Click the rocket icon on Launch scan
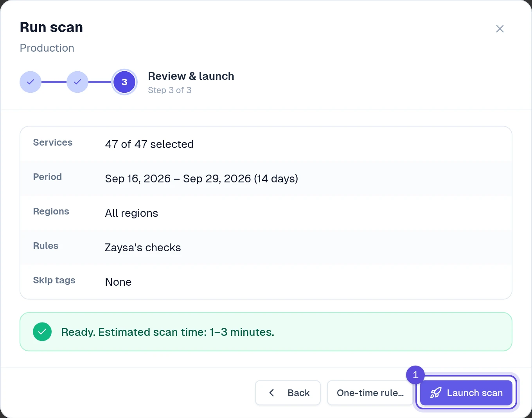The image size is (532, 418). pyautogui.click(x=436, y=393)
